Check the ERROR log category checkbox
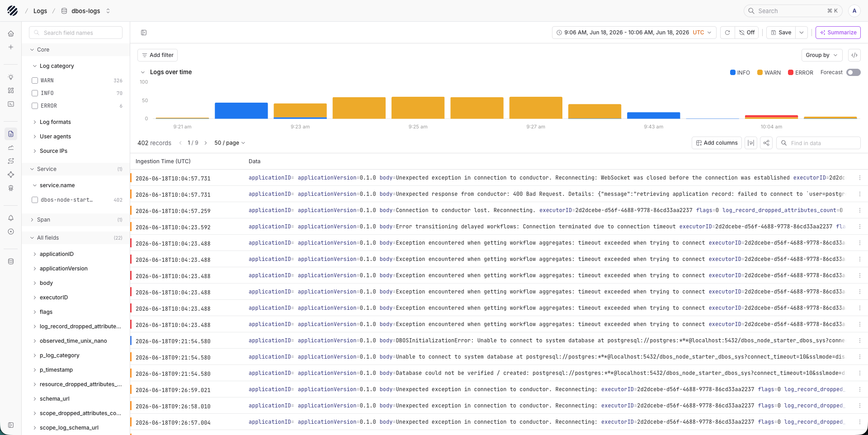Screen dimensions: 868x435 tap(35, 106)
